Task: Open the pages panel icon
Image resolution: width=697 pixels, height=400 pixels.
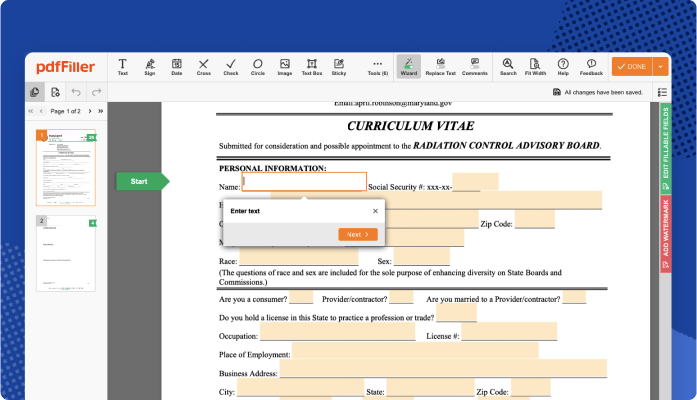Action: coord(35,92)
